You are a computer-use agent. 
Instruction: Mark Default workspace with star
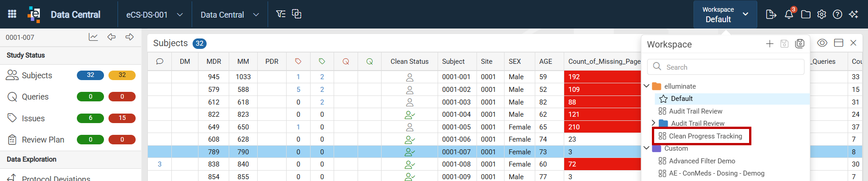[664, 99]
